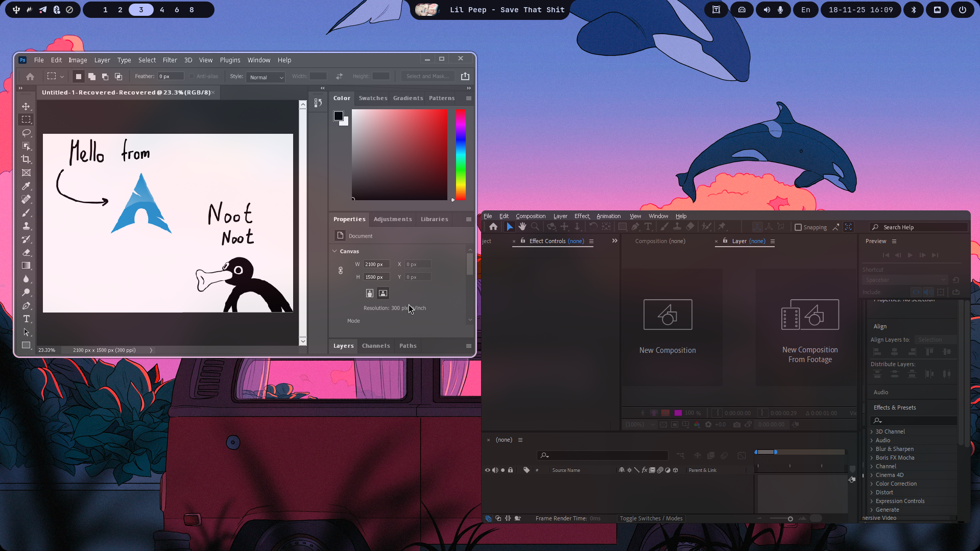This screenshot has width=980, height=551.
Task: Select the Crop tool in Photoshop
Action: (27, 158)
